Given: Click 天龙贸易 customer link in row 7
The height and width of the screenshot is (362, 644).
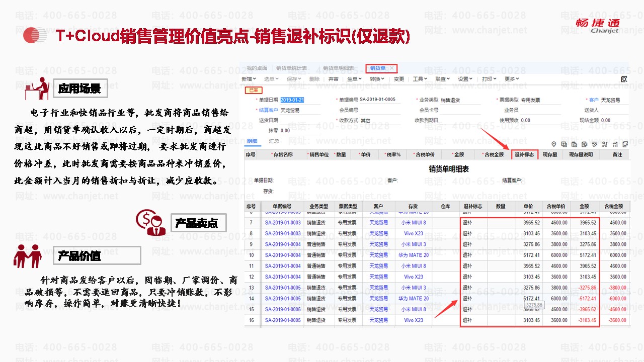Looking at the screenshot, I should 379,223.
